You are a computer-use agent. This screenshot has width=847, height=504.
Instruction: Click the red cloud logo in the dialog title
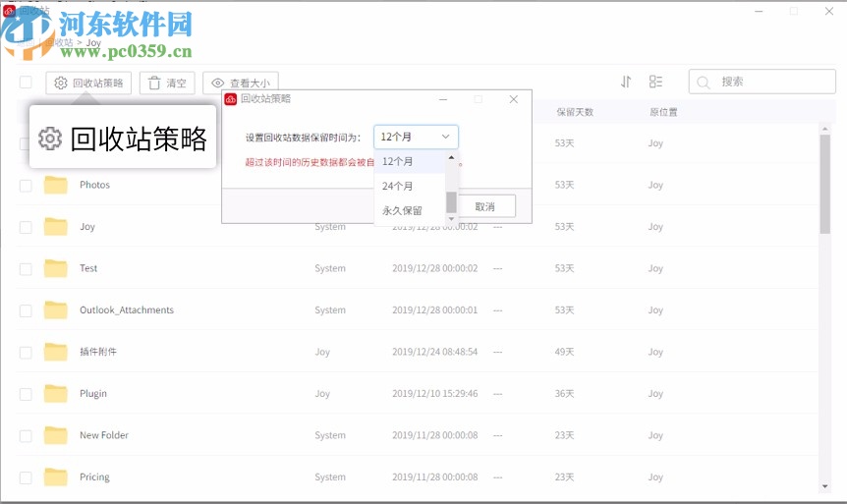pos(231,99)
